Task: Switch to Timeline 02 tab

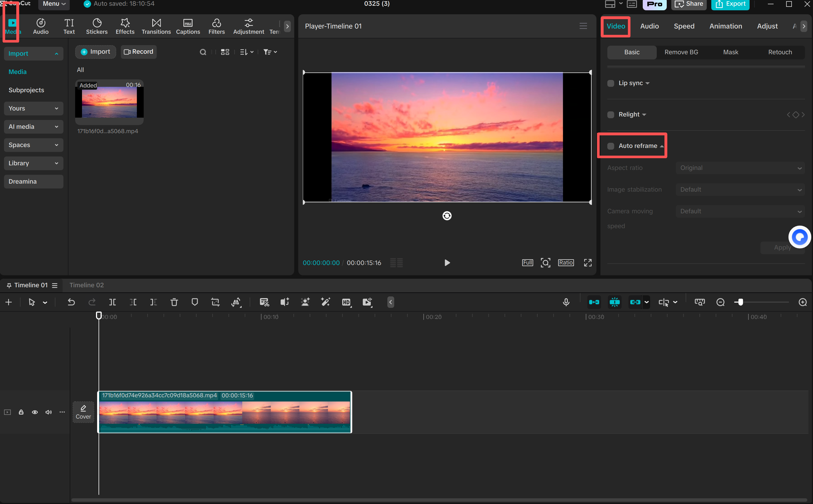Action: [x=87, y=285]
